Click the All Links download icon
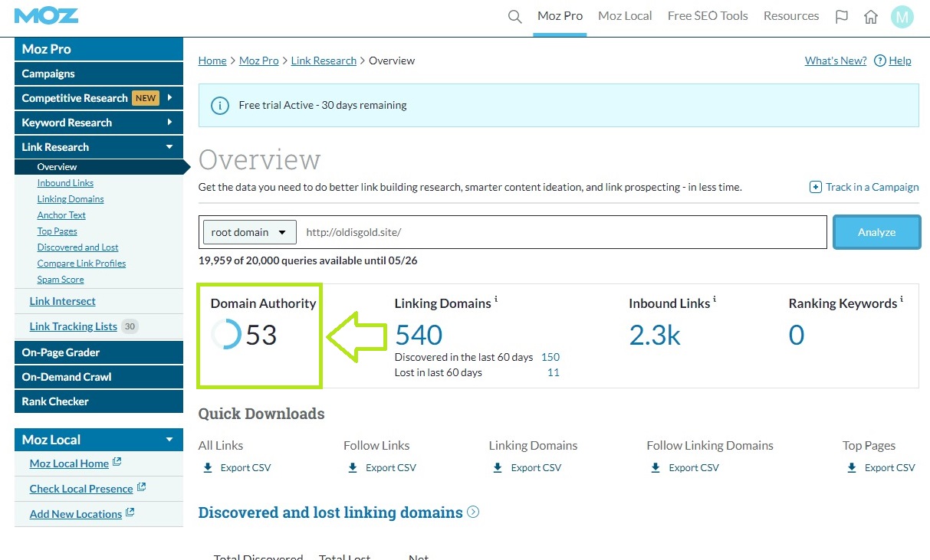 (x=208, y=467)
